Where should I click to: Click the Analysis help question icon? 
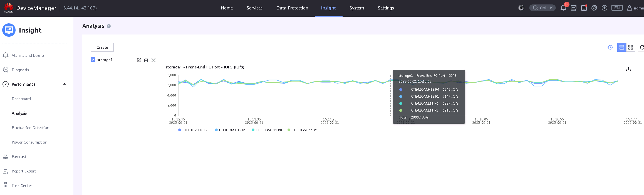109,26
